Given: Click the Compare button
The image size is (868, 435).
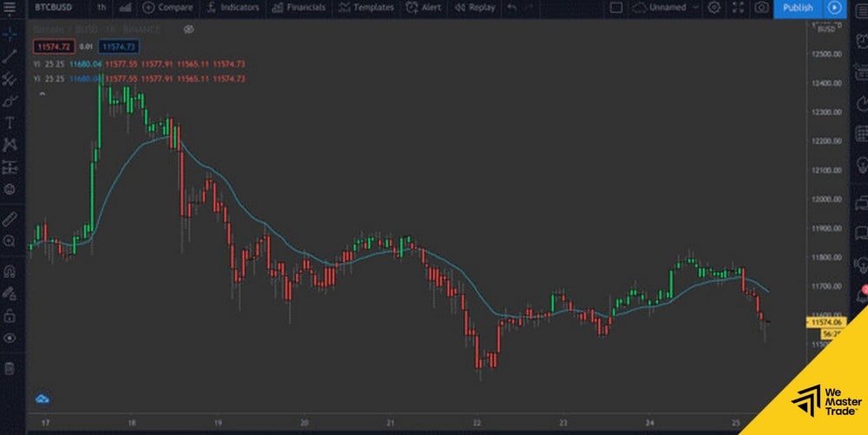Looking at the screenshot, I should [x=167, y=8].
